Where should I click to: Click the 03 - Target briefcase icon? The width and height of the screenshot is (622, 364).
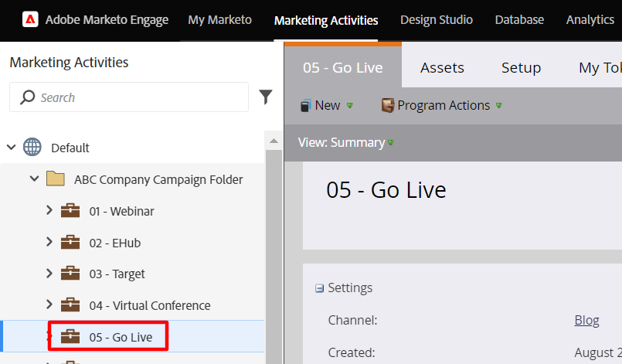70,274
